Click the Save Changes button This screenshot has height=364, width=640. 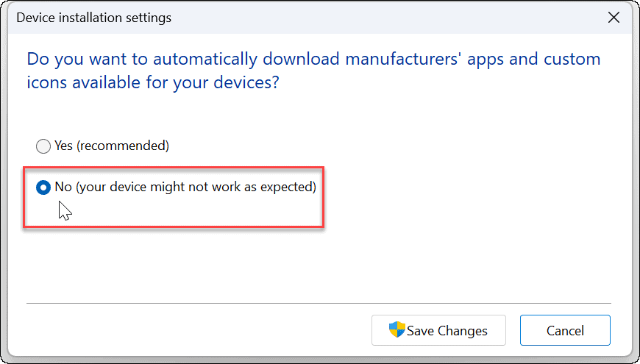coord(438,330)
